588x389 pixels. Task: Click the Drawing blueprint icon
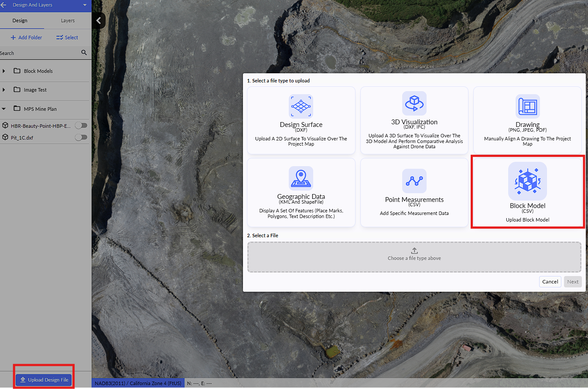(527, 106)
